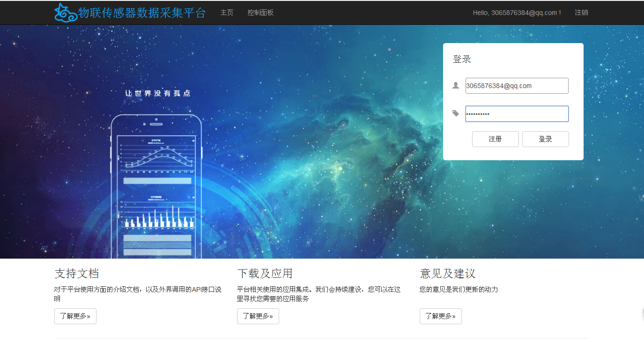Select the 支持文档 heading
Image resolution: width=644 pixels, height=342 pixels.
click(x=77, y=274)
